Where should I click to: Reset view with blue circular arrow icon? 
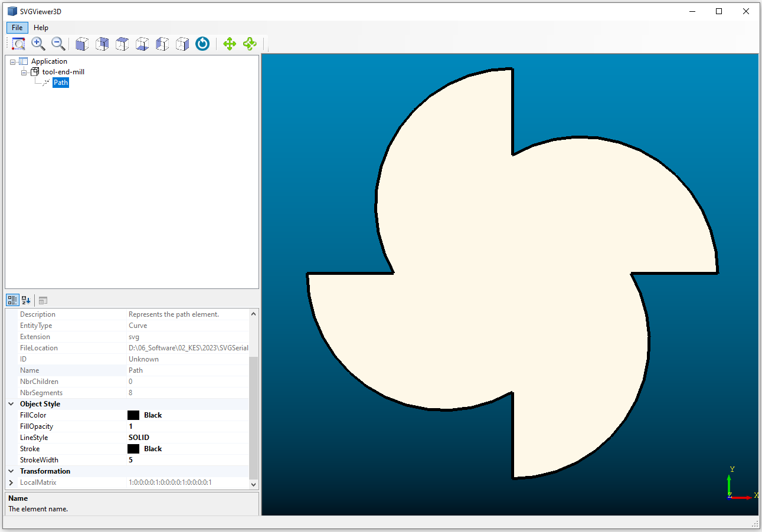202,44
